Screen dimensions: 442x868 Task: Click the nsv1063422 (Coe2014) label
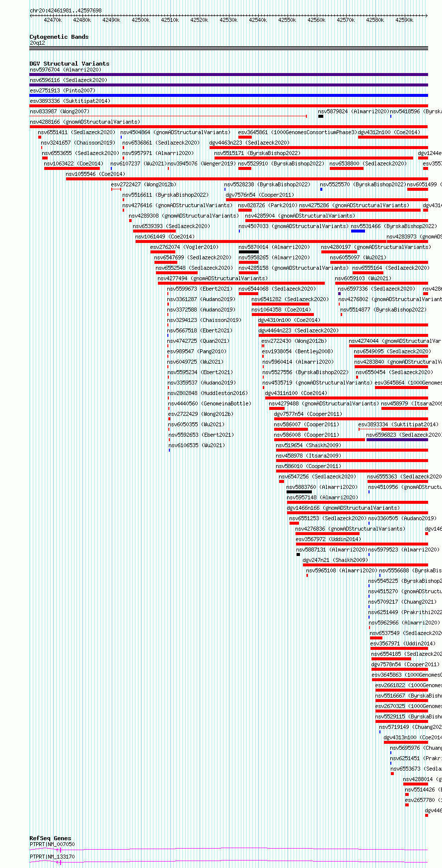tap(74, 163)
